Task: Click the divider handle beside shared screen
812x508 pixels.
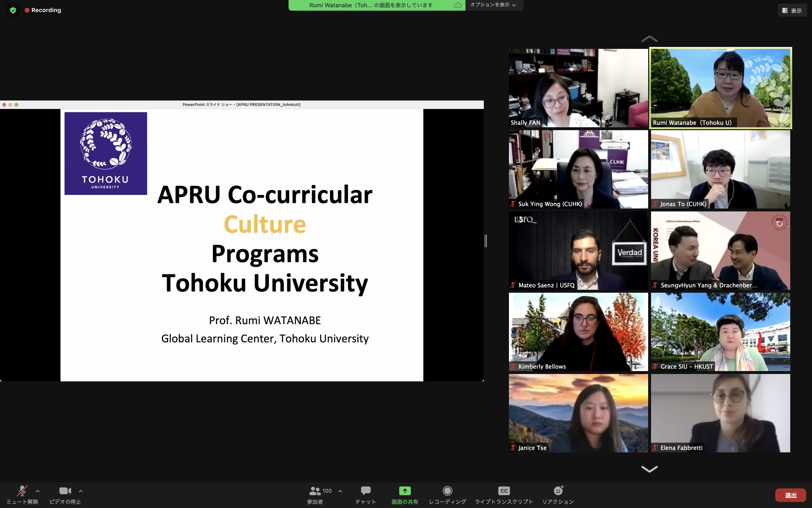Action: tap(486, 241)
